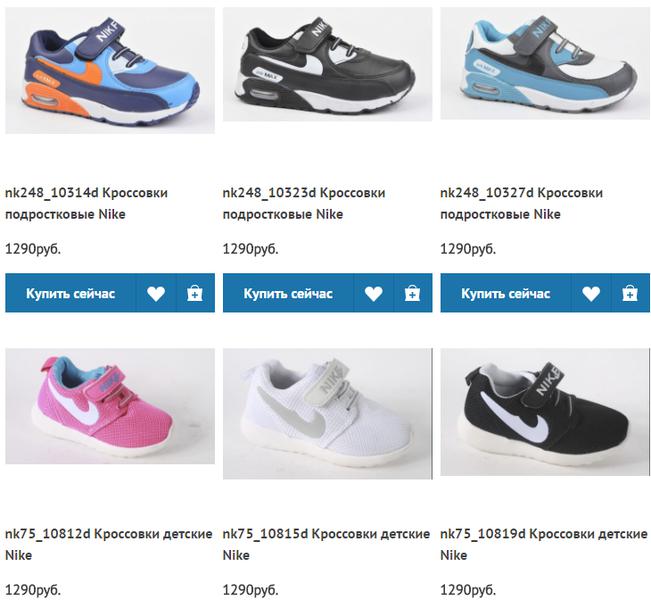Buy now the nk248_10314d sneakers
Screen dimensions: 651x600
tap(71, 293)
